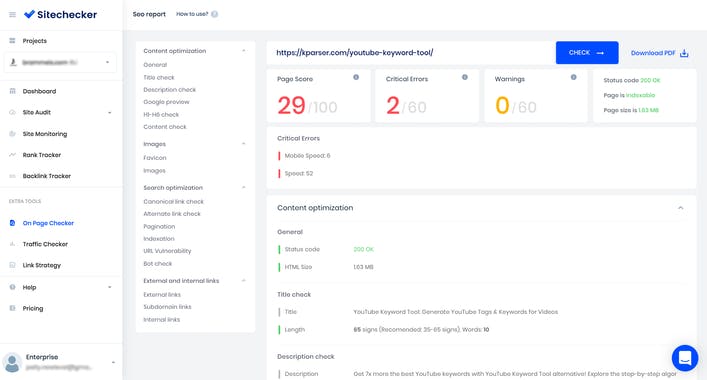Viewport: 707px width, 380px height.
Task: Click the Page Score info icon
Action: 356,77
